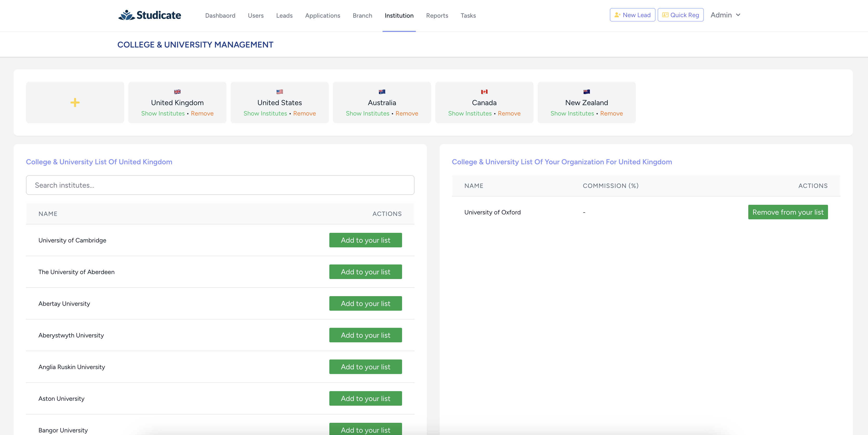Click the New Zealand flag icon
The width and height of the screenshot is (868, 435).
586,92
